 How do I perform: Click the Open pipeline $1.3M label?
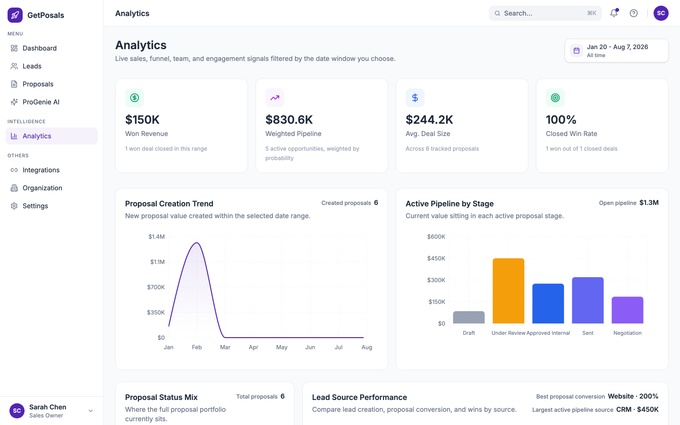point(629,203)
